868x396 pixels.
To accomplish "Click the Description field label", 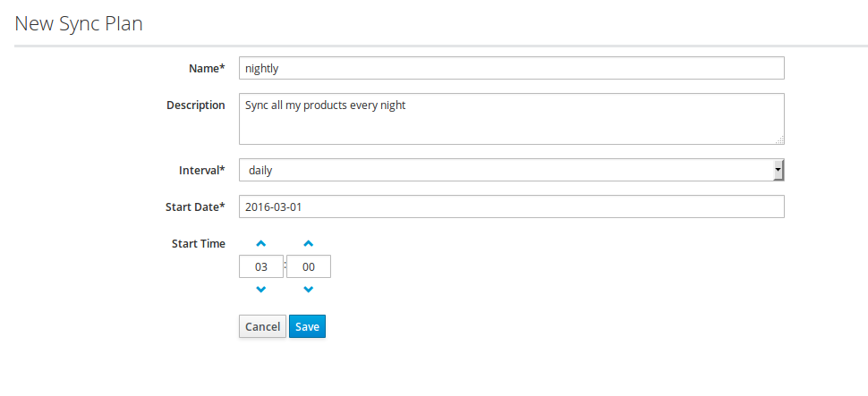I will tap(196, 105).
